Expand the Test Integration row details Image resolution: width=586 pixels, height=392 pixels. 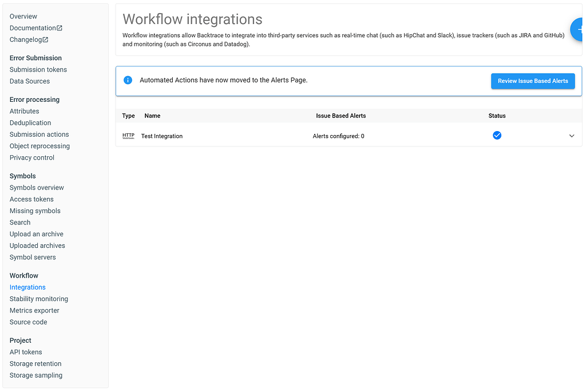[x=572, y=136]
